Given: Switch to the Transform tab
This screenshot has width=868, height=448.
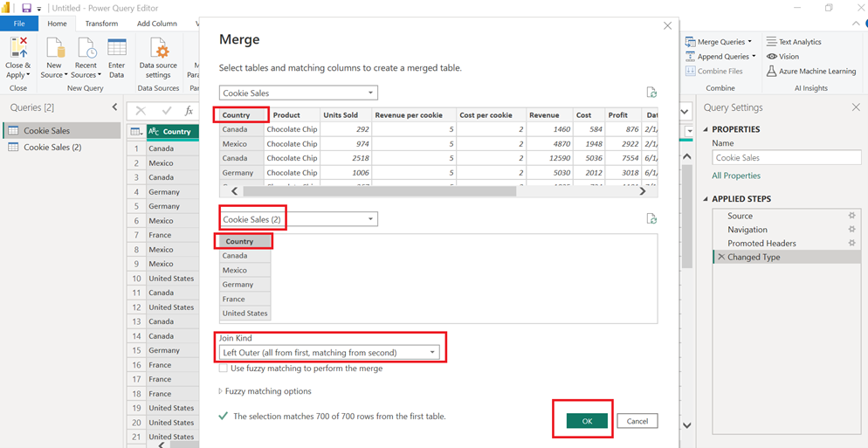Looking at the screenshot, I should (x=101, y=24).
